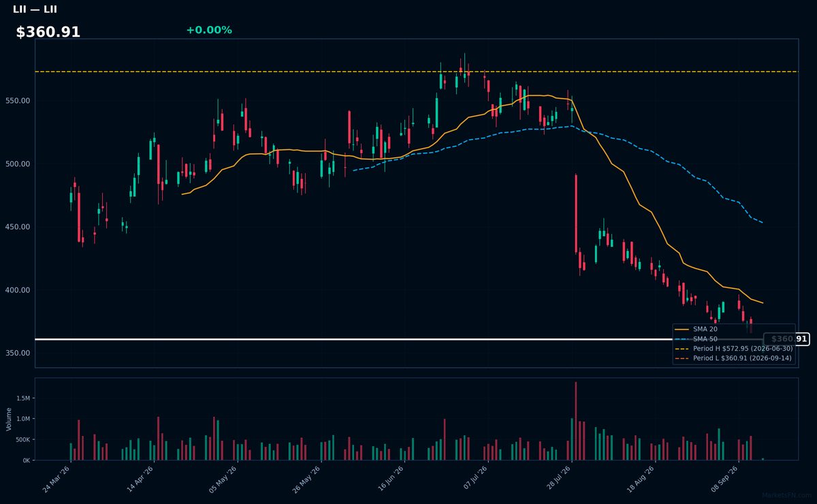
Task: Click the 500K volume axis label
Action: [22, 440]
